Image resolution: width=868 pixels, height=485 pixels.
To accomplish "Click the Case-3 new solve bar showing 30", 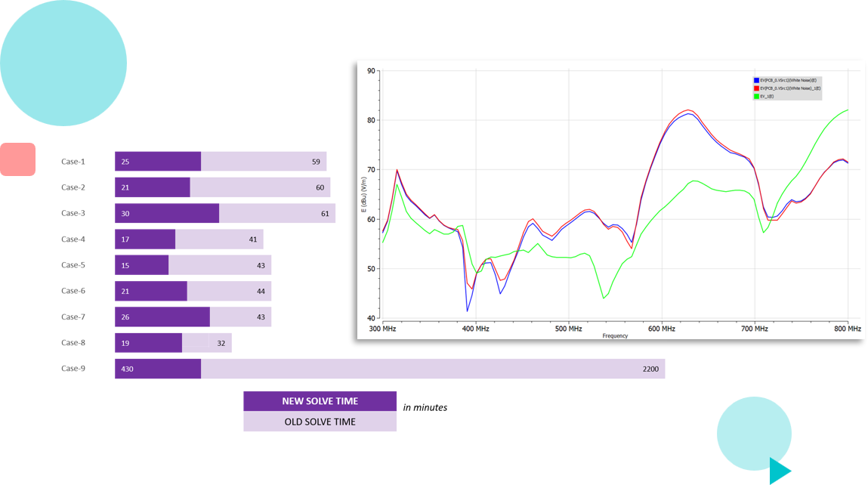I will point(167,213).
